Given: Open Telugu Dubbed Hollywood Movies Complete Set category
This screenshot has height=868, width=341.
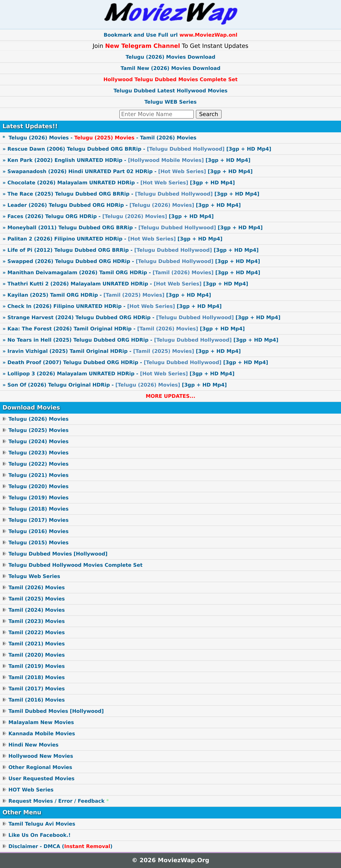Looking at the screenshot, I should pos(75,565).
